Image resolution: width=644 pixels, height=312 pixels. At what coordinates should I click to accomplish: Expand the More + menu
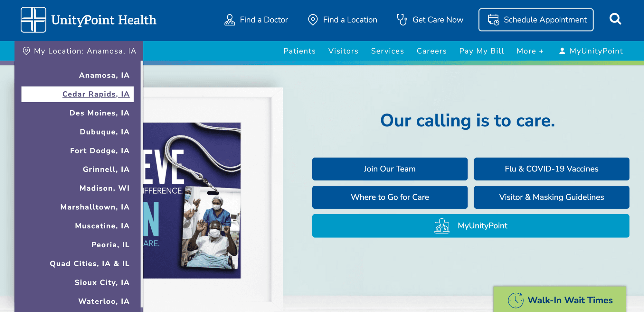pos(530,51)
